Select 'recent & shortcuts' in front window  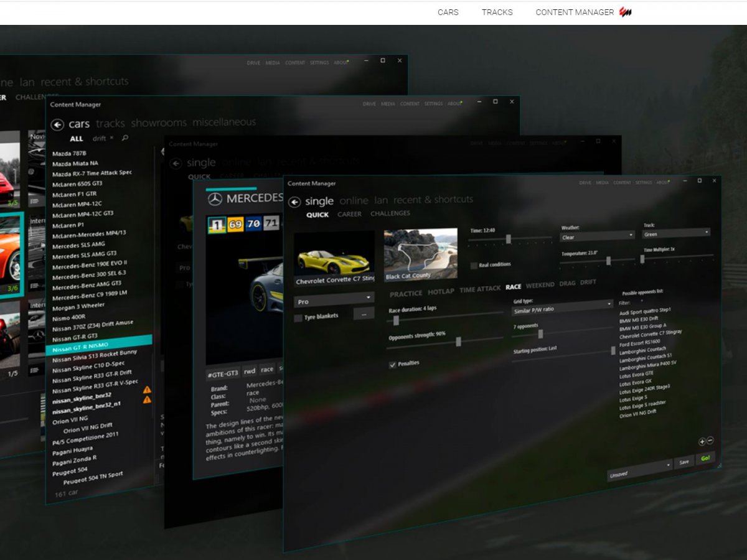click(433, 199)
